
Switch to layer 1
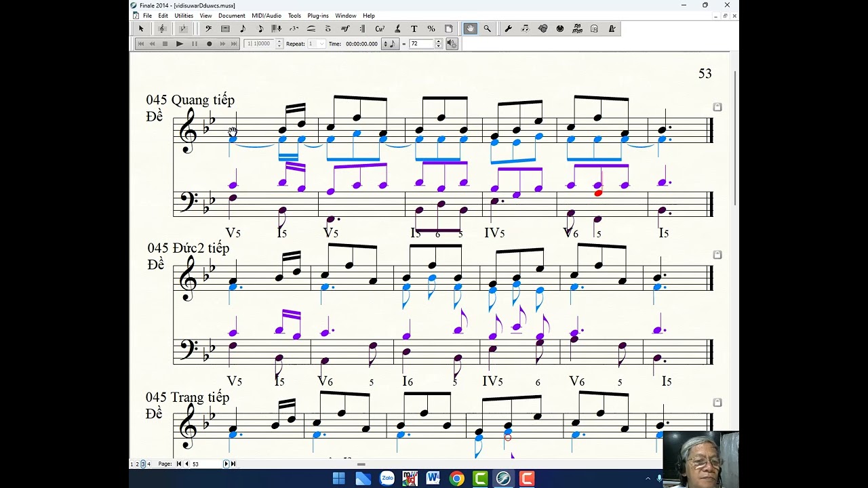click(132, 464)
